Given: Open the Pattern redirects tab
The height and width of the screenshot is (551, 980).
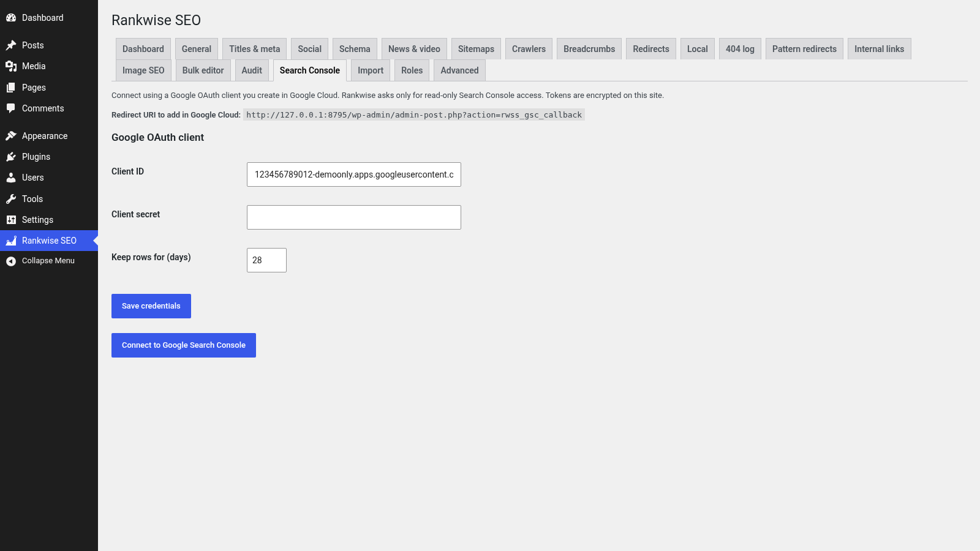Looking at the screenshot, I should [x=804, y=49].
